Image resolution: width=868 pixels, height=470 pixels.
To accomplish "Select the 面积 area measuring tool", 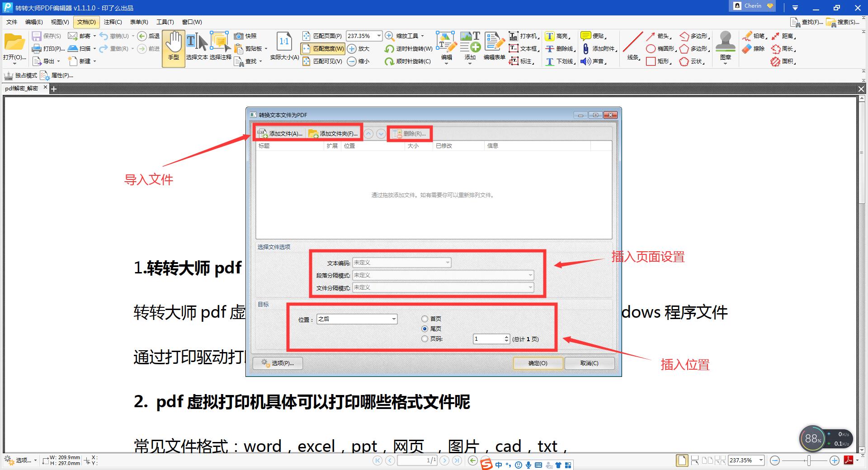I will tap(783, 61).
